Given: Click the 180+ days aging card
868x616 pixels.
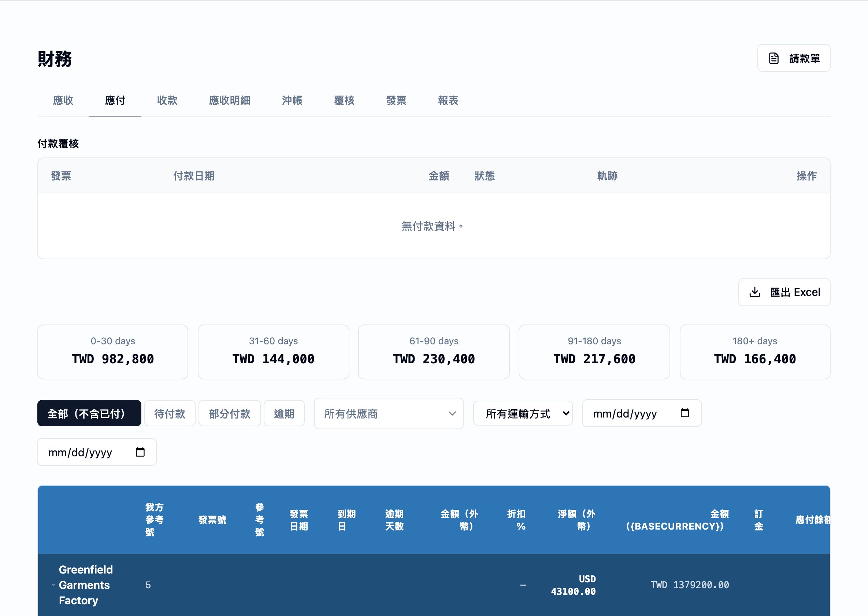Looking at the screenshot, I should [754, 352].
